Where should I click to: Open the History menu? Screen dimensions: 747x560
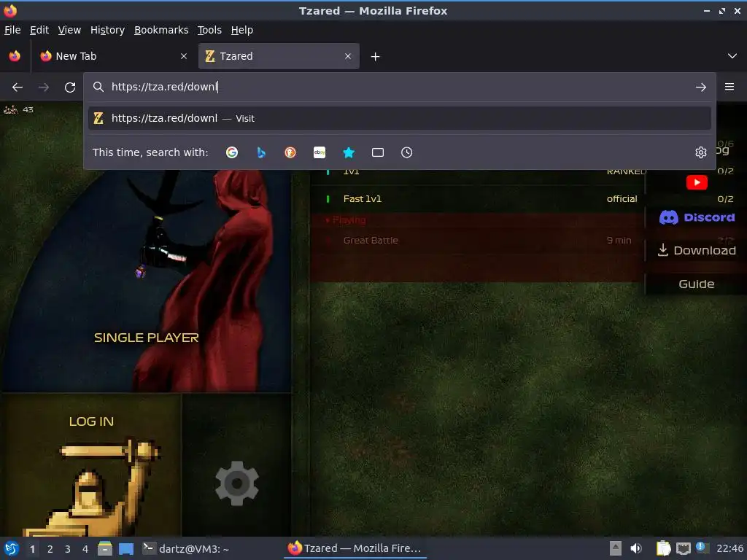click(x=108, y=30)
